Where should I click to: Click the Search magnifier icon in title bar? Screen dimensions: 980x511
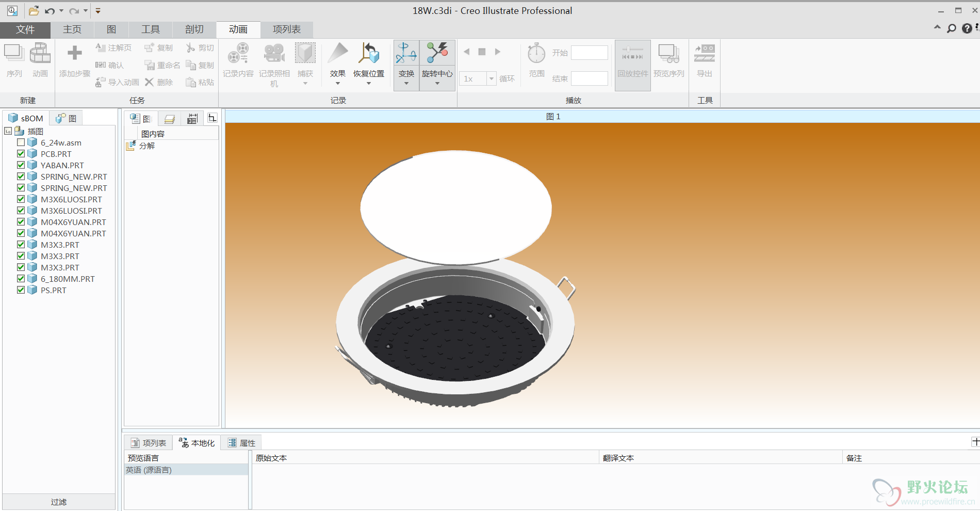tap(952, 28)
